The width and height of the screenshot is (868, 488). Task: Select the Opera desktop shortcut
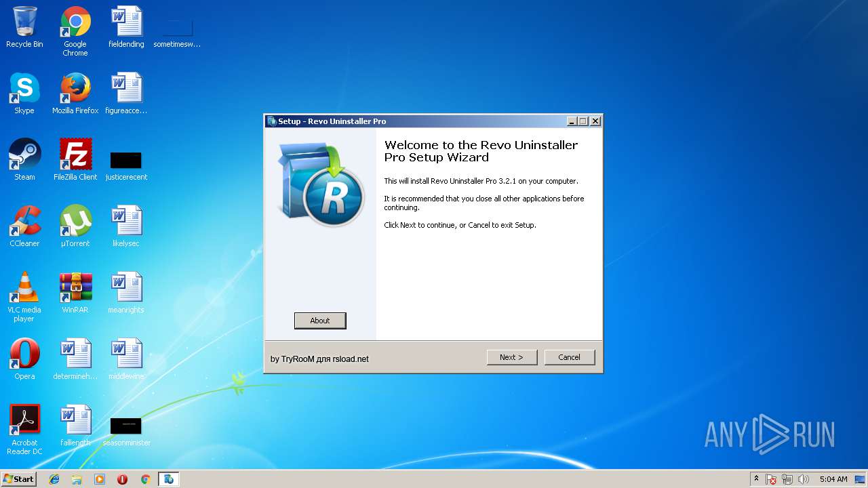(x=24, y=359)
